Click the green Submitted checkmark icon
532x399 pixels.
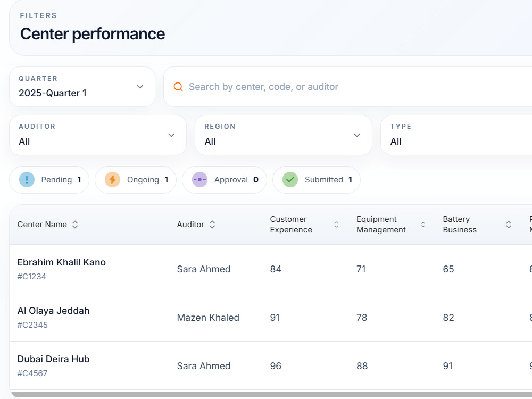coord(290,180)
